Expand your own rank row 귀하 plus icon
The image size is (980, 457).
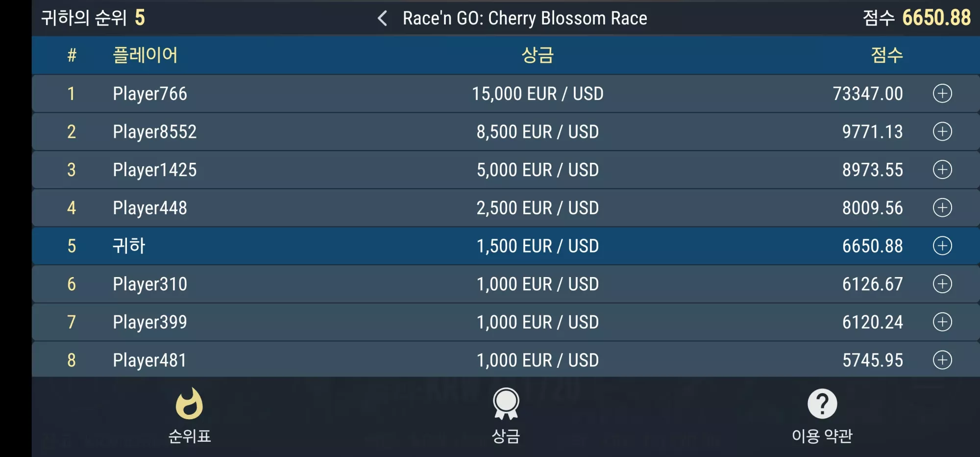(x=942, y=246)
